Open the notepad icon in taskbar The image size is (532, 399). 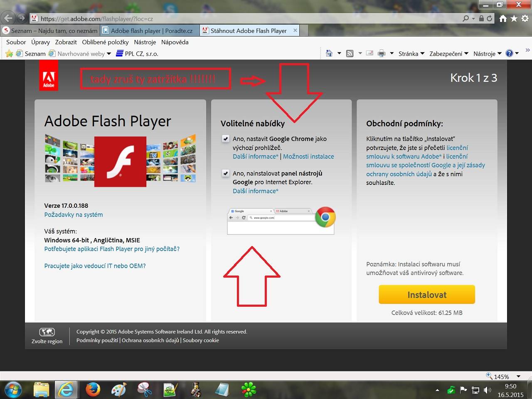tap(222, 390)
